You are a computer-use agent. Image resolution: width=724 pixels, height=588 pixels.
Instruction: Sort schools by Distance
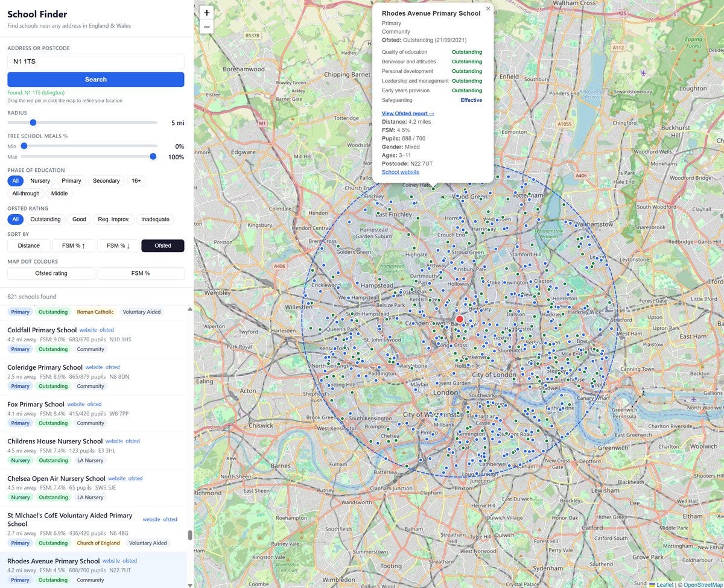pos(29,246)
